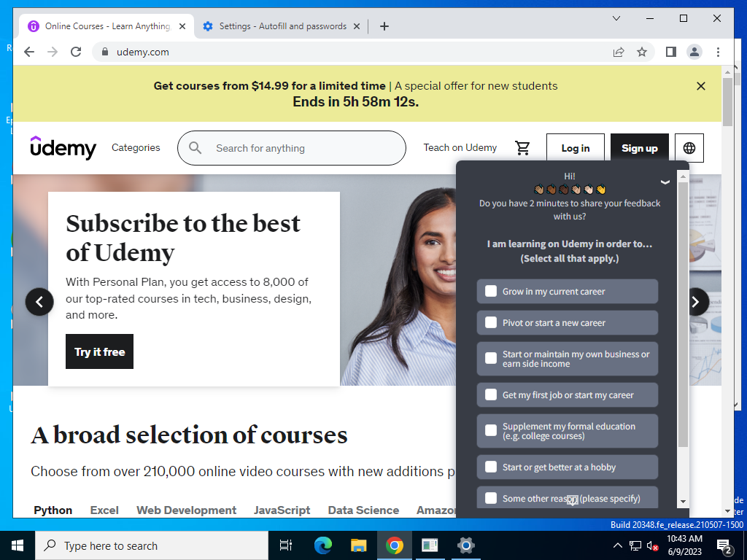Image resolution: width=747 pixels, height=560 pixels.
Task: Reload the udemy.com page
Action: (x=76, y=52)
